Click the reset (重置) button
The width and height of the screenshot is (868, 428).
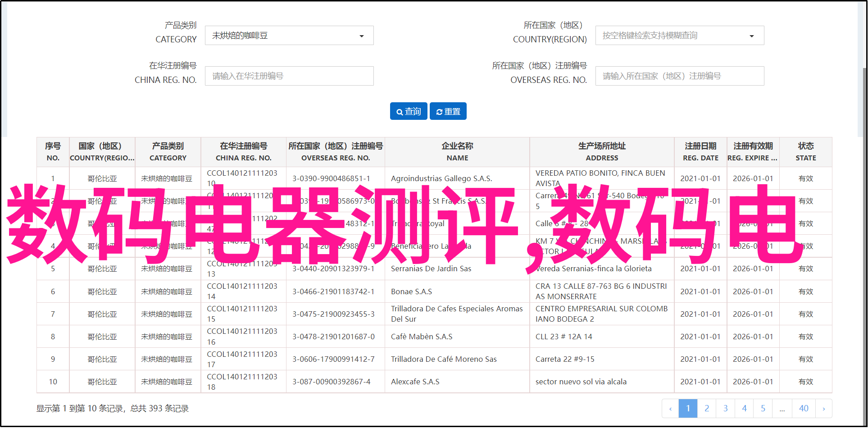click(448, 111)
